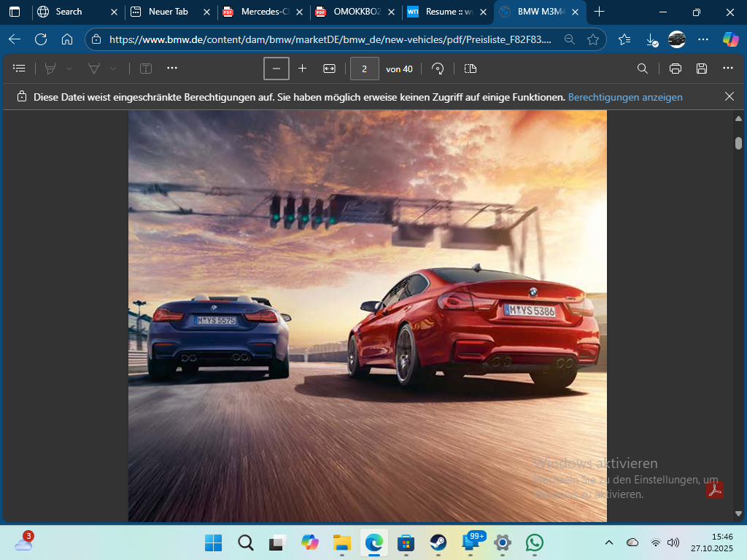Open the PDF table of contents sidebar
The image size is (747, 560).
click(x=20, y=69)
